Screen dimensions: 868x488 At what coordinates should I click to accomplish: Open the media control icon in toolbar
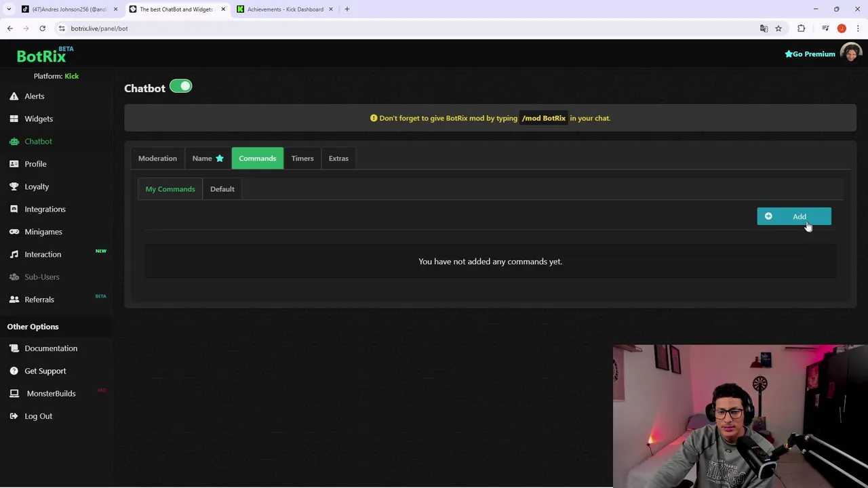pos(825,28)
